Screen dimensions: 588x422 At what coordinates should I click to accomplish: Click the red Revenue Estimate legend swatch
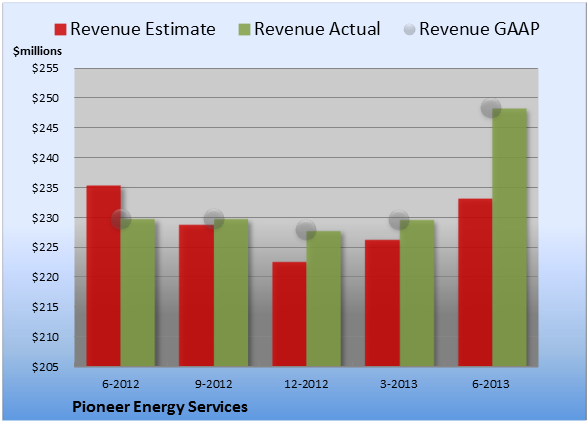coord(60,29)
